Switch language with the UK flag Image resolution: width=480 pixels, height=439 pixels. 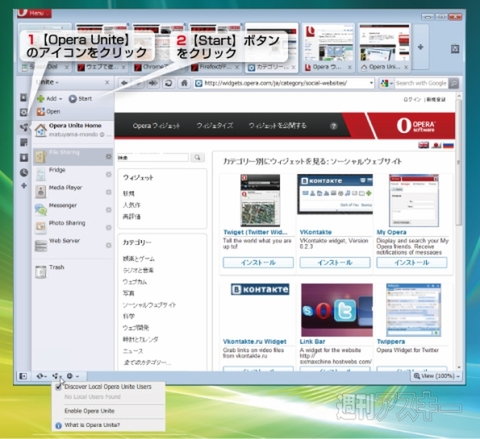point(423,145)
